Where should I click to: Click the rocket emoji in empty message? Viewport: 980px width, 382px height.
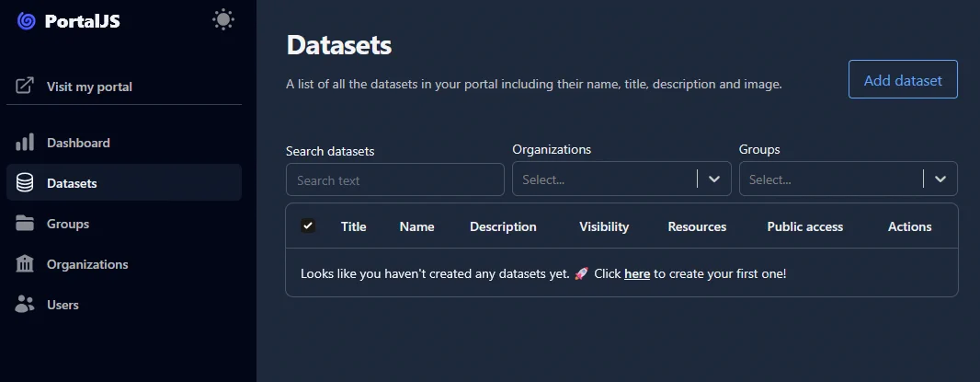pyautogui.click(x=581, y=273)
